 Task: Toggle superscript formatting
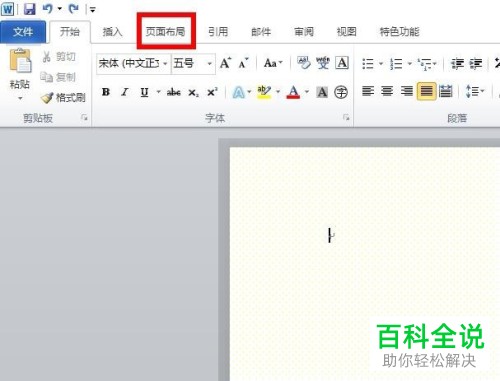pos(212,92)
